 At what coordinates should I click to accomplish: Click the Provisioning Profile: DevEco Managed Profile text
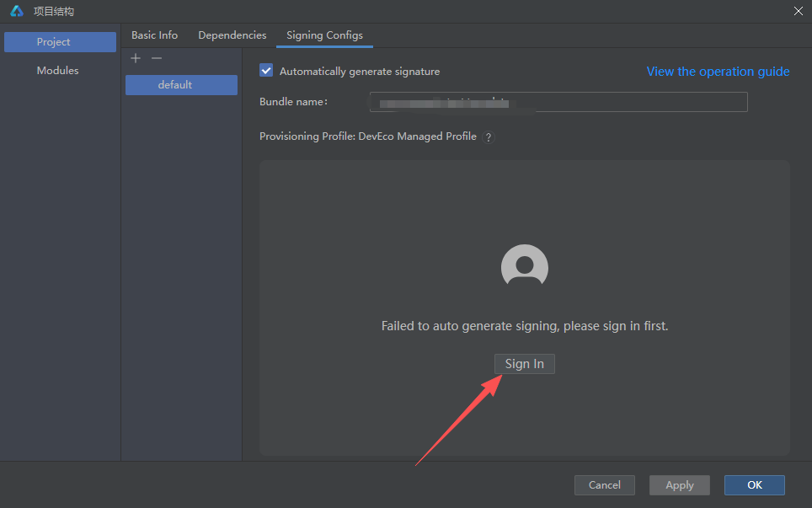(x=368, y=136)
